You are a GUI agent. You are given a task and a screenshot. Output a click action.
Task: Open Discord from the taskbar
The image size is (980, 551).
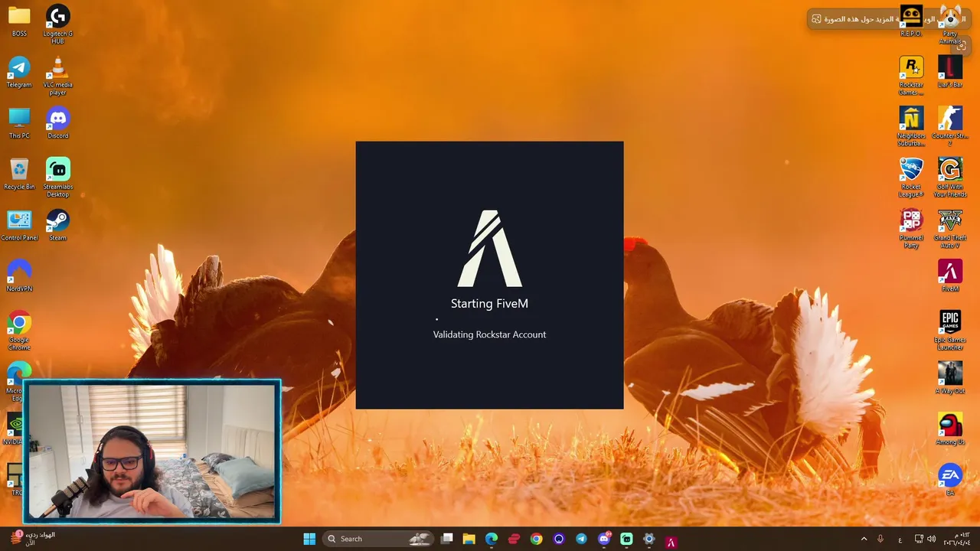pyautogui.click(x=604, y=539)
